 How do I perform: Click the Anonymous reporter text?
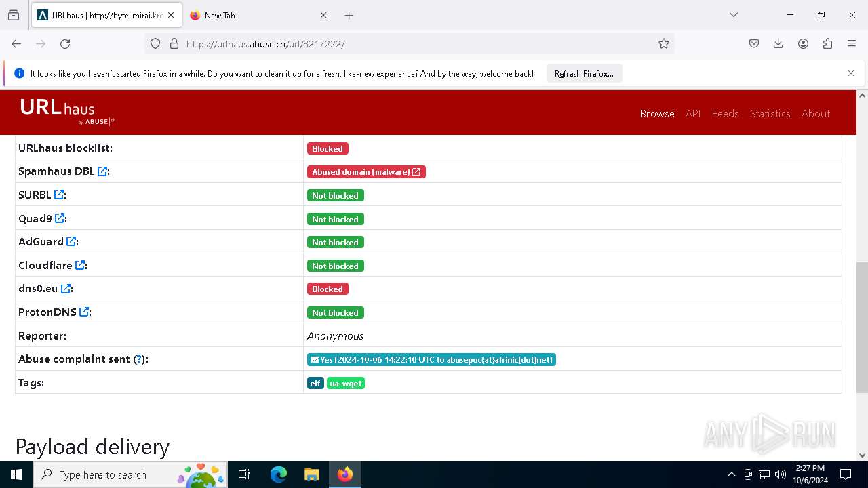[335, 336]
